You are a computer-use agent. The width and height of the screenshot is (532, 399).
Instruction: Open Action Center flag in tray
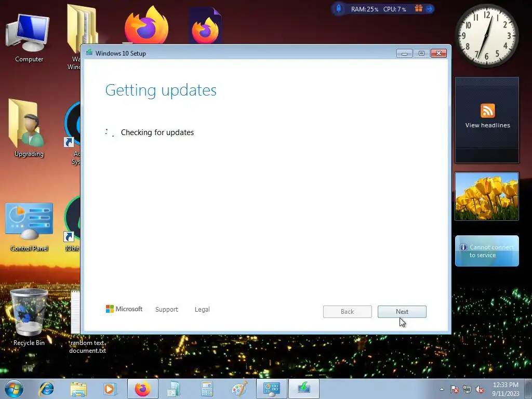coord(454,389)
